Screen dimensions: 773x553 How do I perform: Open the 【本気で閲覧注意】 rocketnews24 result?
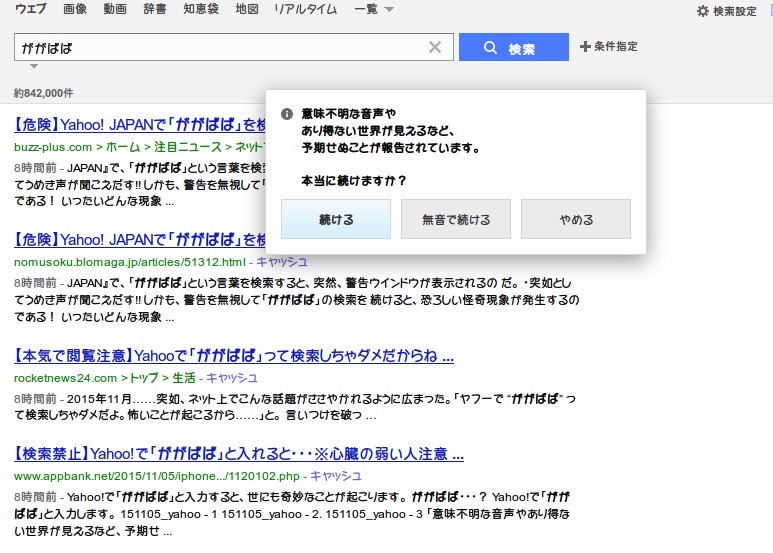pyautogui.click(x=234, y=356)
